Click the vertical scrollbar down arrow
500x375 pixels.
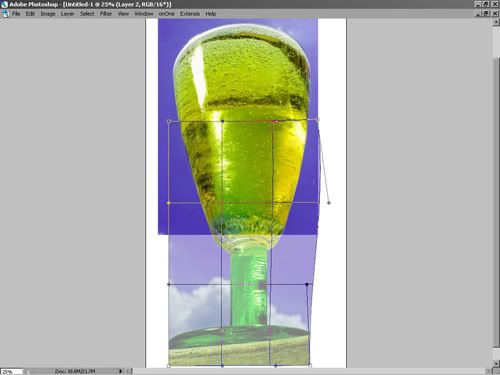tap(496, 364)
